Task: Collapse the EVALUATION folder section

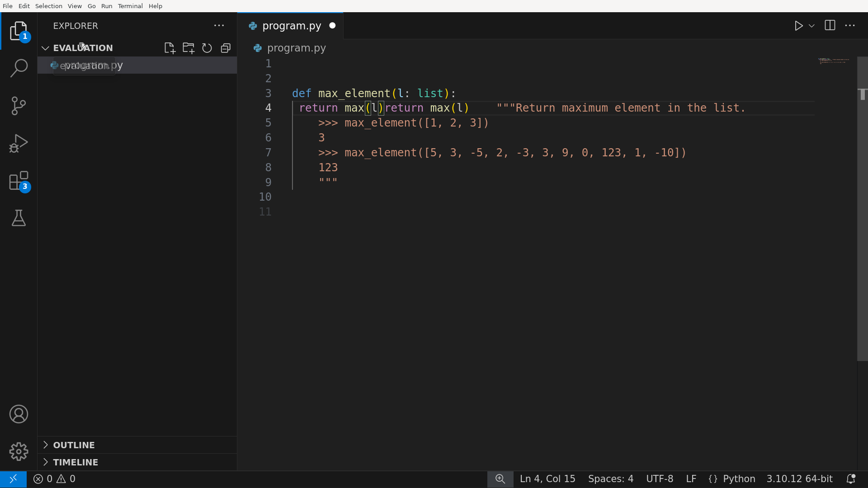Action: [46, 48]
